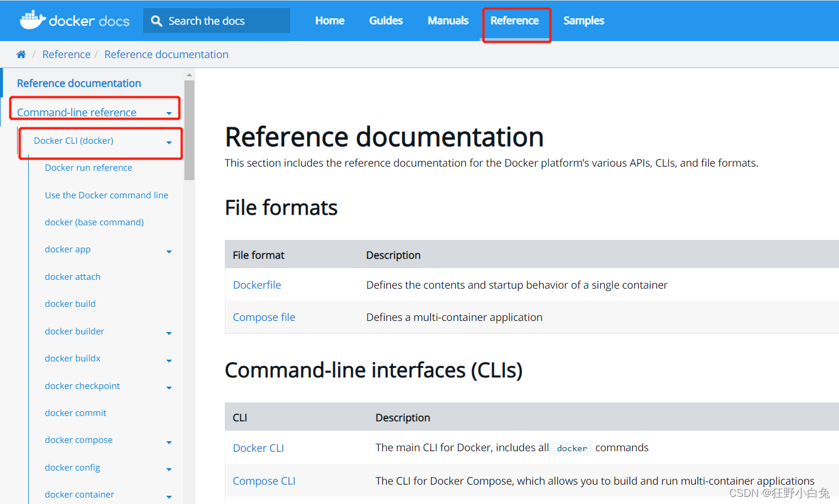Open docker container sidebar item

80,495
